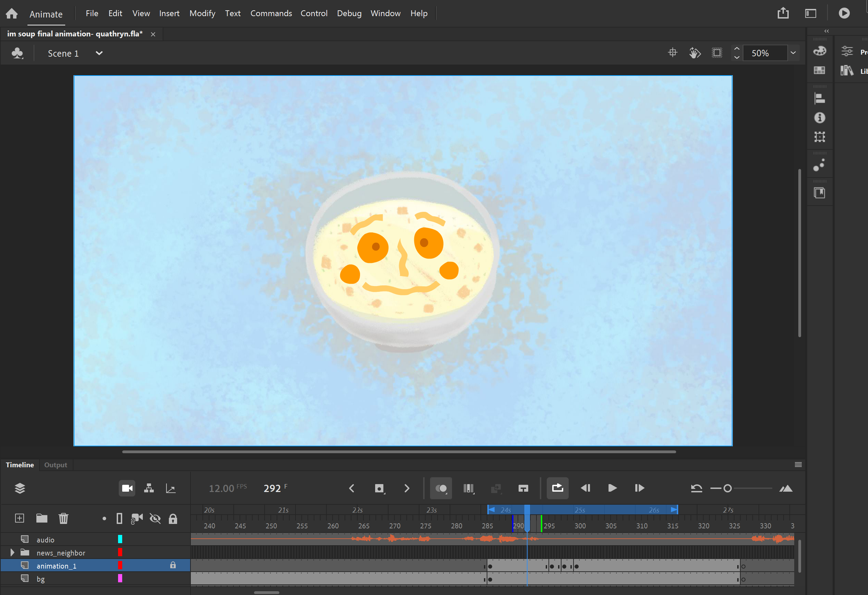Unlock the animation_1 layer lock

point(173,565)
